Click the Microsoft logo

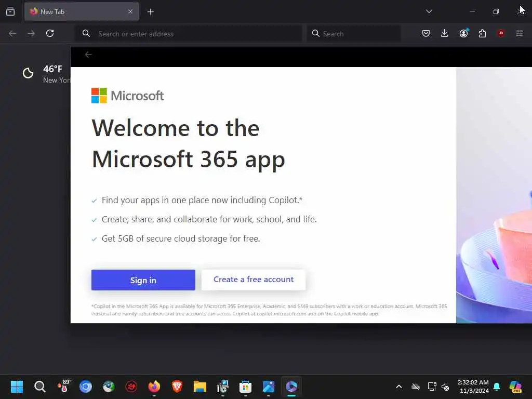[x=128, y=96]
